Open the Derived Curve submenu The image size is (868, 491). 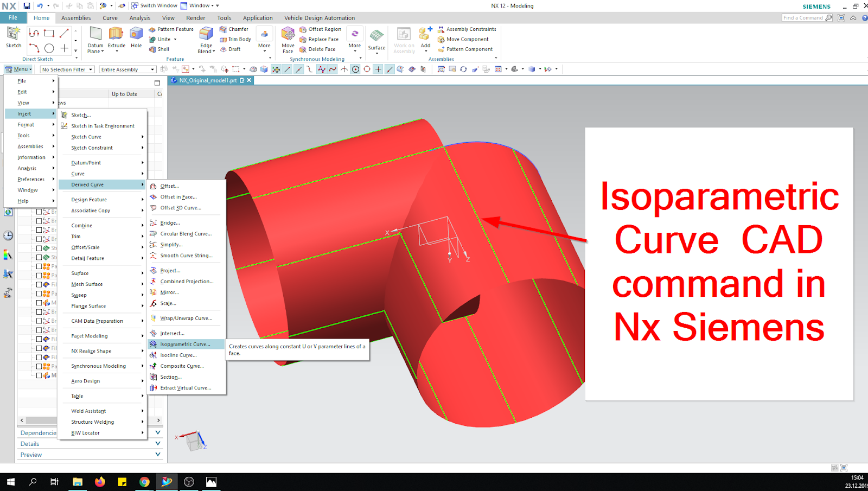point(102,184)
